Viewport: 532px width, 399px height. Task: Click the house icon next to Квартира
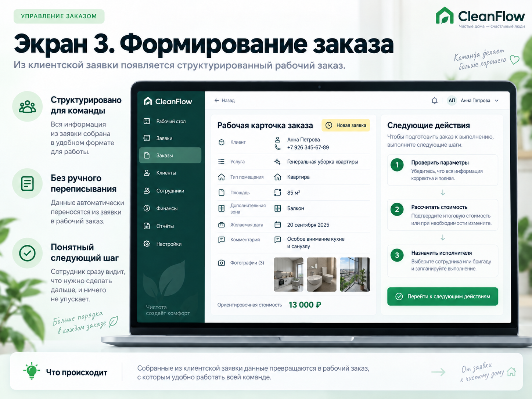click(x=278, y=177)
